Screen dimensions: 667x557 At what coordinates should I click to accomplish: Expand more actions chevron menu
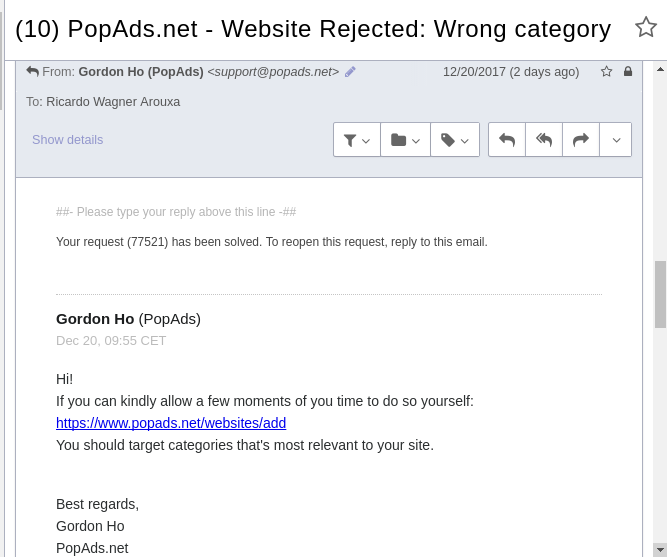click(x=616, y=140)
